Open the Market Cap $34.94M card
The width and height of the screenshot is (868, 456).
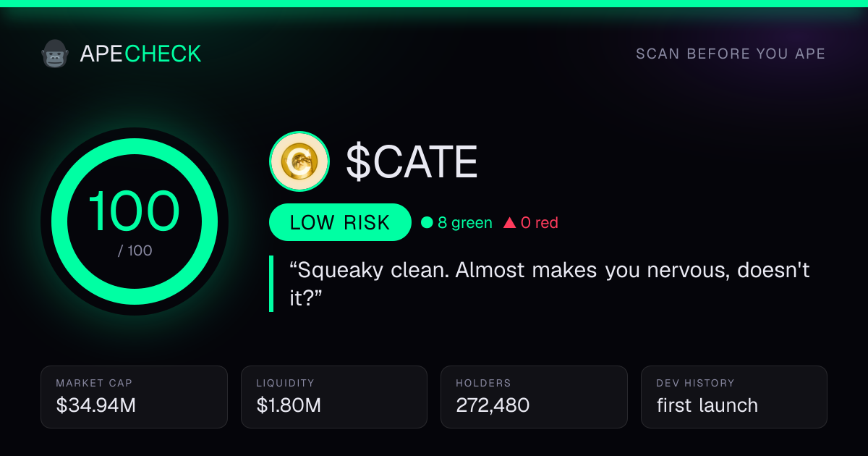coord(135,397)
